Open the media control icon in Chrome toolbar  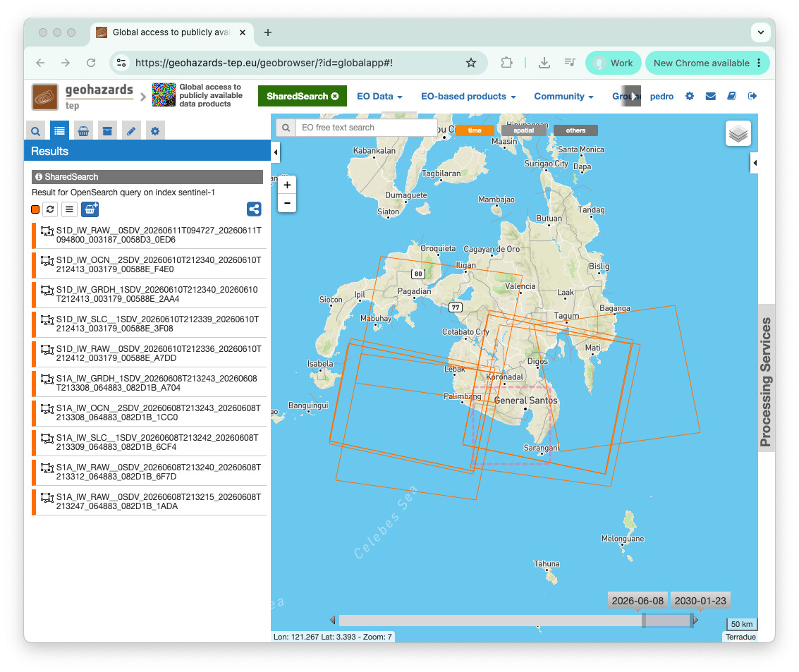(570, 63)
